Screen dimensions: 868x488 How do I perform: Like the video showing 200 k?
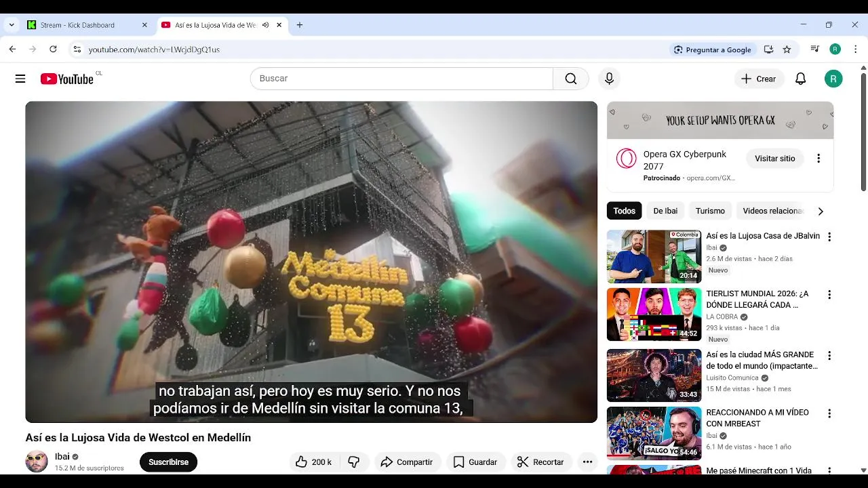coord(314,462)
